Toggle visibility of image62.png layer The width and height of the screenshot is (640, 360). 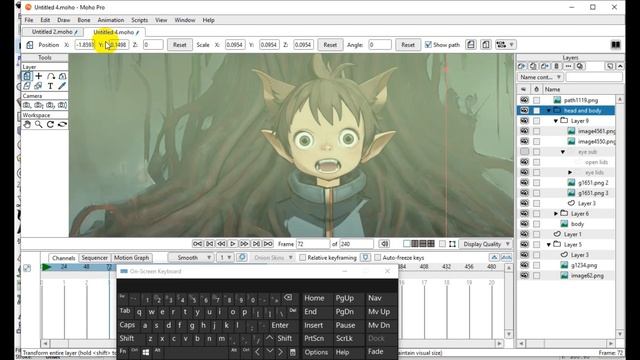[524, 276]
